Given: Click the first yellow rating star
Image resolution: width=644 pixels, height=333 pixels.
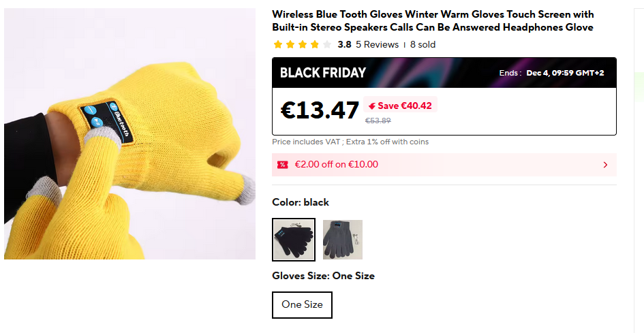Looking at the screenshot, I should point(278,45).
